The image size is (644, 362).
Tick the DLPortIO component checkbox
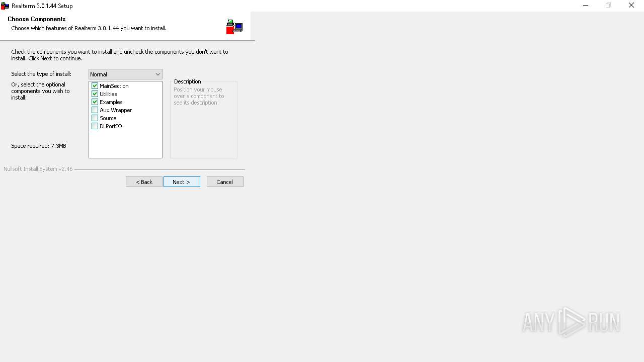(95, 126)
